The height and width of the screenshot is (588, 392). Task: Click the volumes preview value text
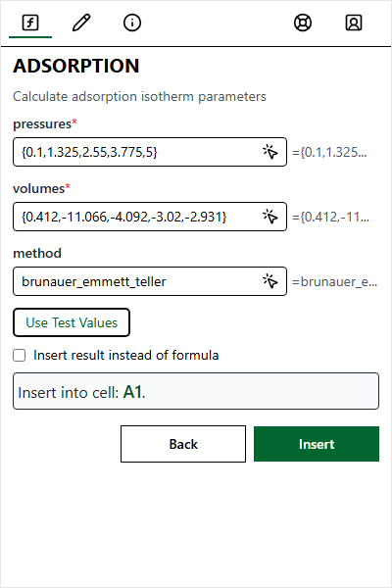tap(330, 217)
